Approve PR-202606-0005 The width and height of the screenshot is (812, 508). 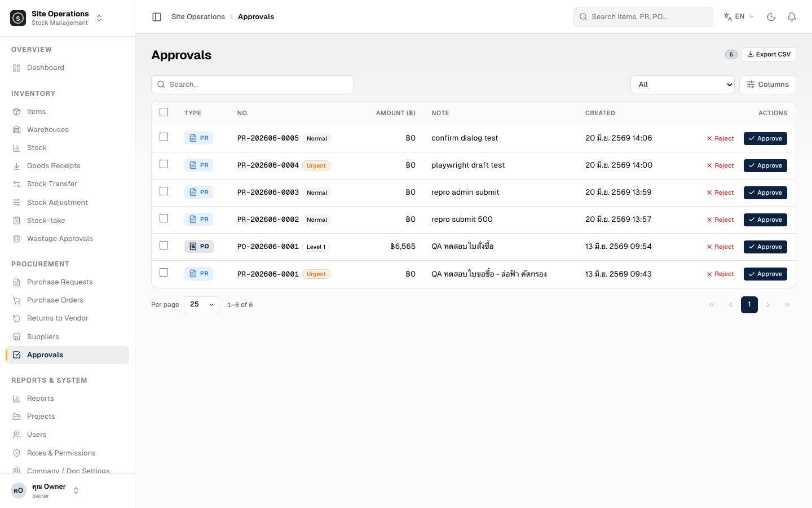[x=765, y=138]
